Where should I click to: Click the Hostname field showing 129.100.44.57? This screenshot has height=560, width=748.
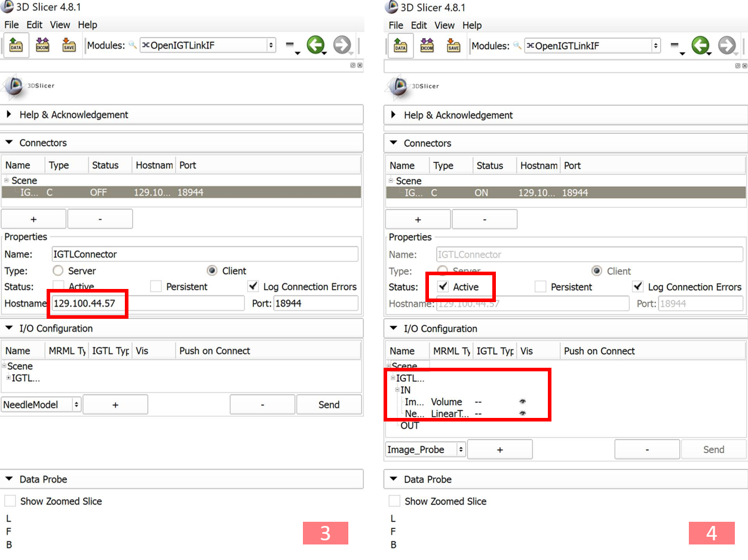click(148, 303)
